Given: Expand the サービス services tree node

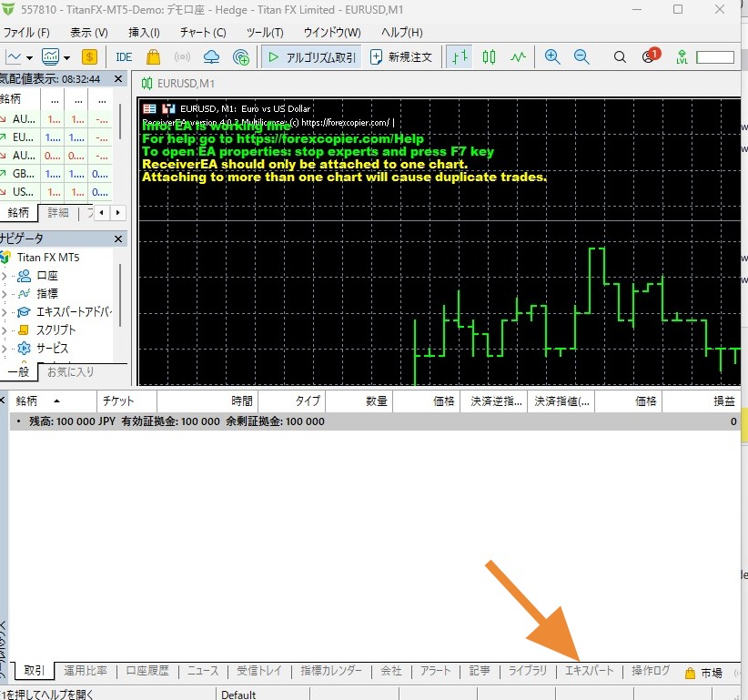Looking at the screenshot, I should tap(4, 349).
